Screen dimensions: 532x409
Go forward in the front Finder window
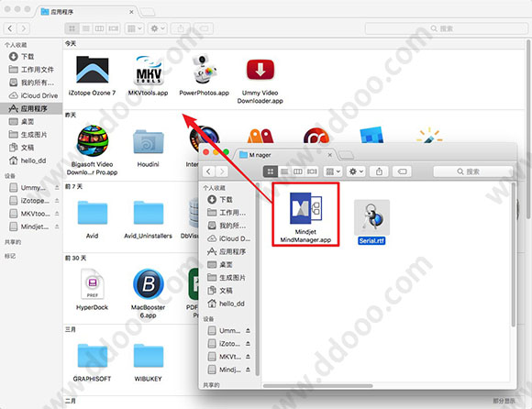(222, 171)
